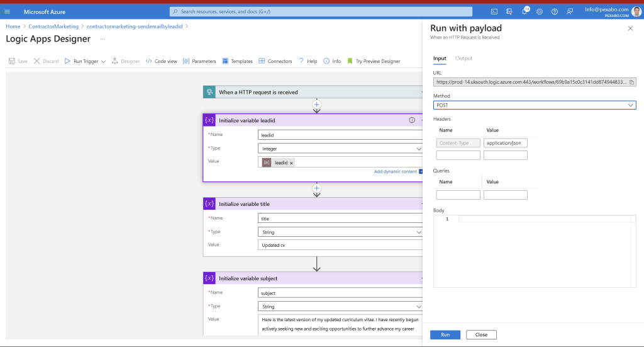The height and width of the screenshot is (347, 644).
Task: Click the Run button
Action: pyautogui.click(x=445, y=334)
